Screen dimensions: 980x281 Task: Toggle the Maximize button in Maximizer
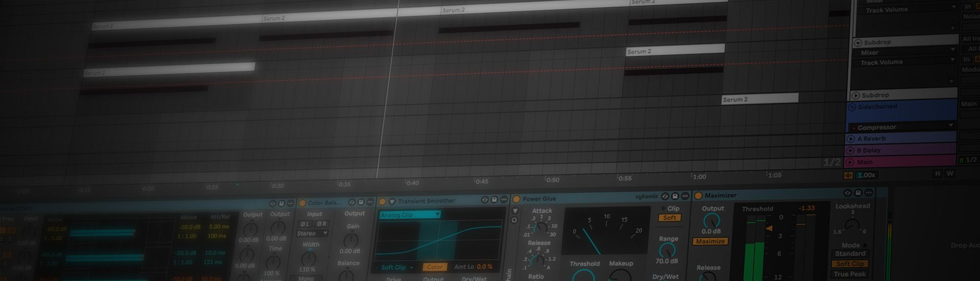tap(710, 241)
